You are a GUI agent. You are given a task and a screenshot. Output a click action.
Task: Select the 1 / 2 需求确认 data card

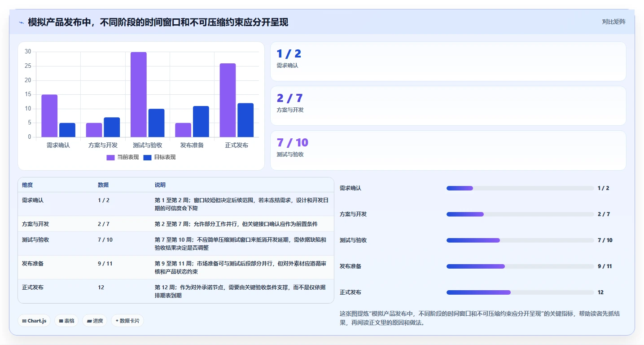point(448,62)
